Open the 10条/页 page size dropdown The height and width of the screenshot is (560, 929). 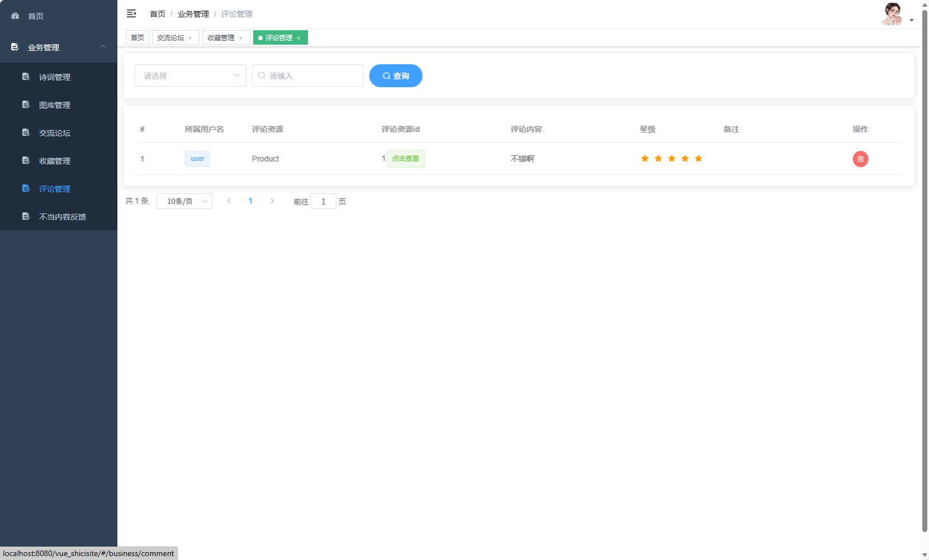click(184, 201)
